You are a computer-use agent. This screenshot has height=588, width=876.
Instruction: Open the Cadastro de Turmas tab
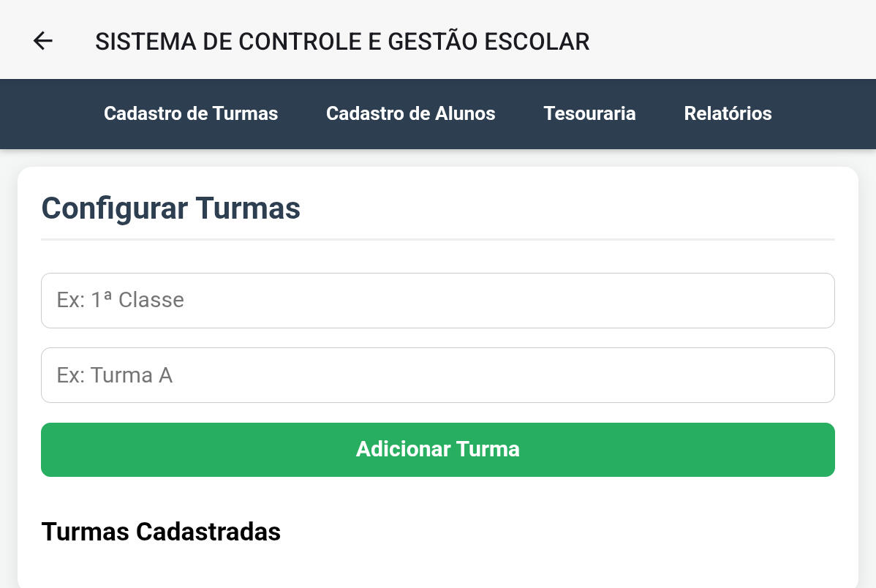[x=191, y=113]
